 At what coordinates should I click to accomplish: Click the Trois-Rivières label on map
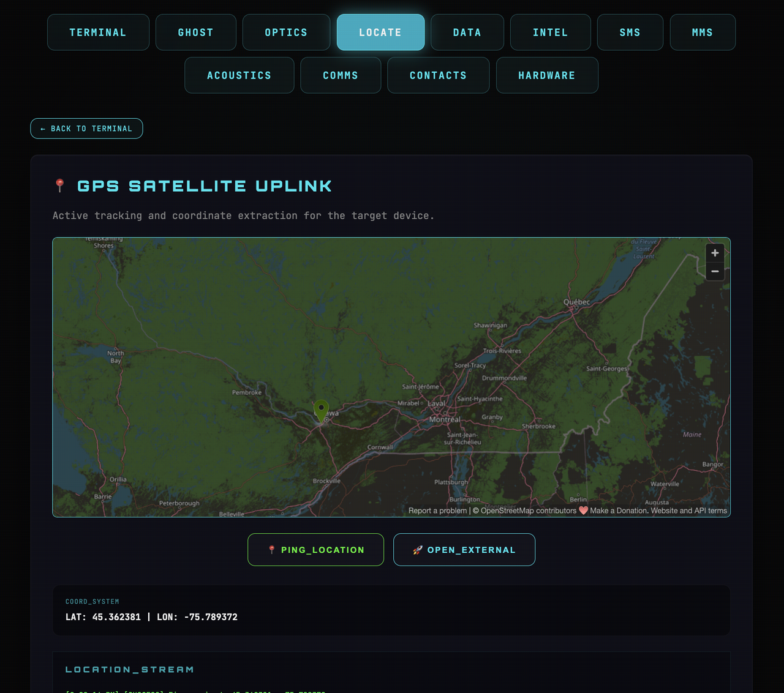502,351
